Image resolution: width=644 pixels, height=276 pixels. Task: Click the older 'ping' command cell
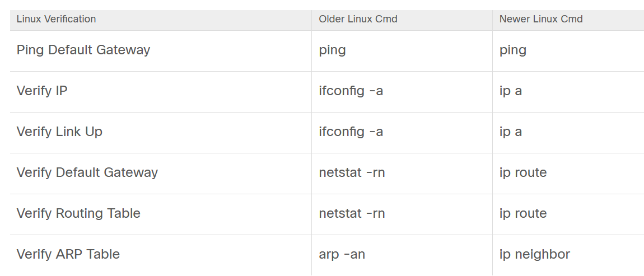[332, 50]
